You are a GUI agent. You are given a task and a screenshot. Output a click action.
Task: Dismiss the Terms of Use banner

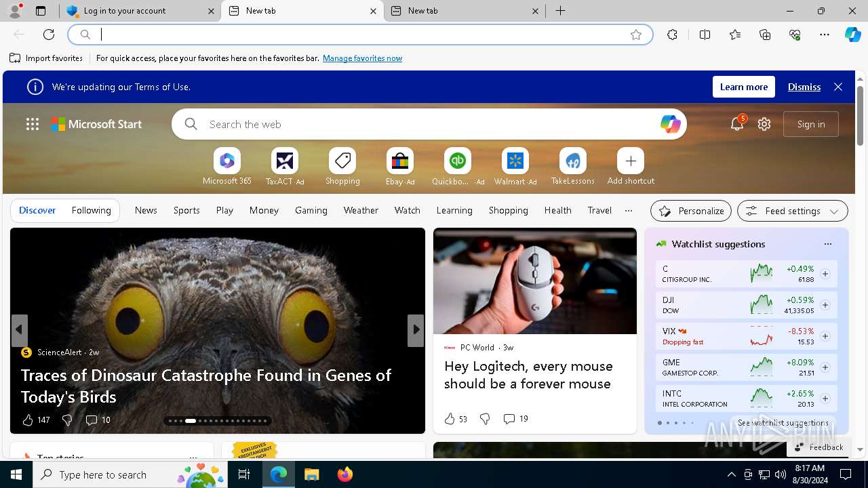(804, 87)
